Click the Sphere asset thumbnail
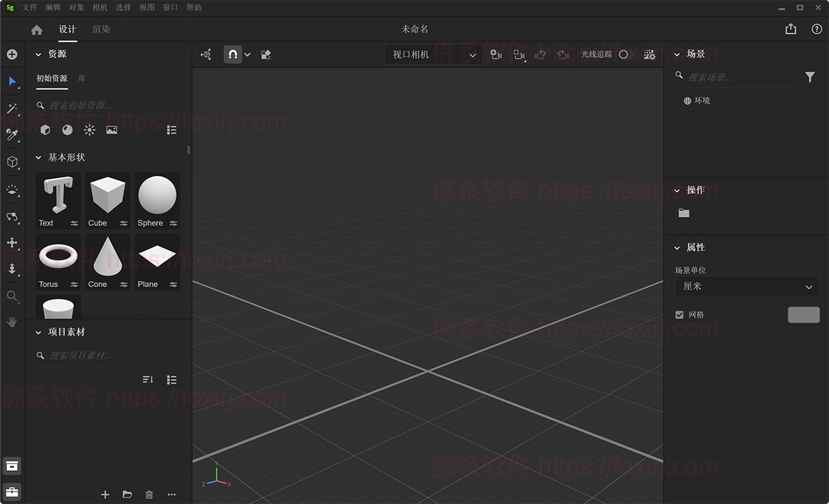This screenshot has width=829, height=504. coord(158,197)
